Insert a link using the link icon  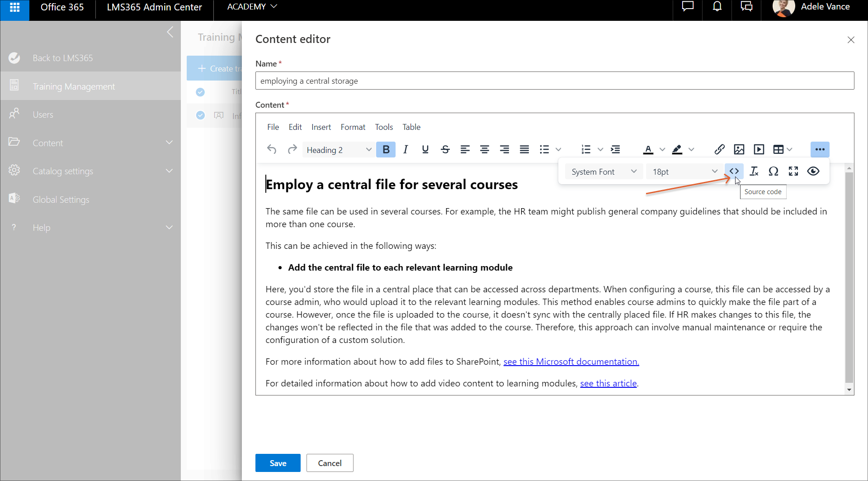719,149
